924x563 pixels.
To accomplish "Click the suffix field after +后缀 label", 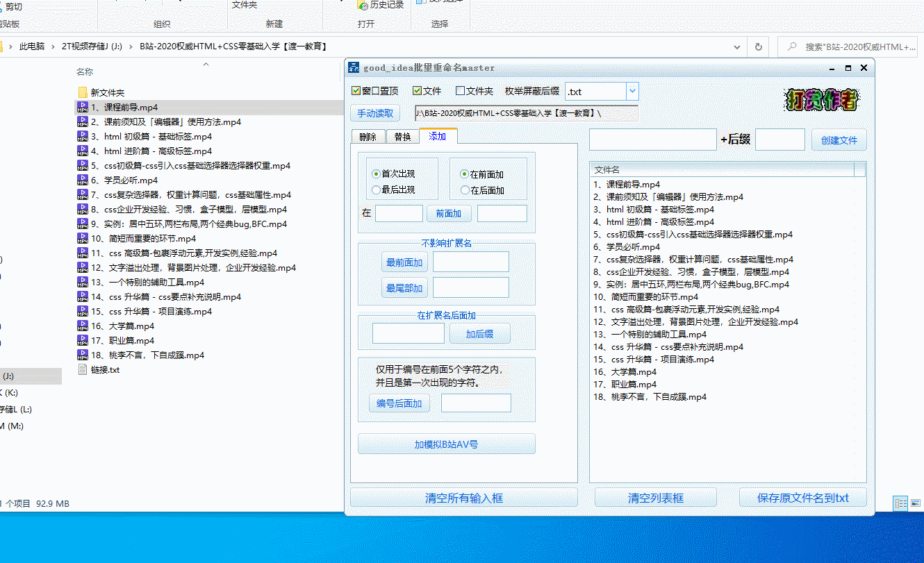I will 780,140.
